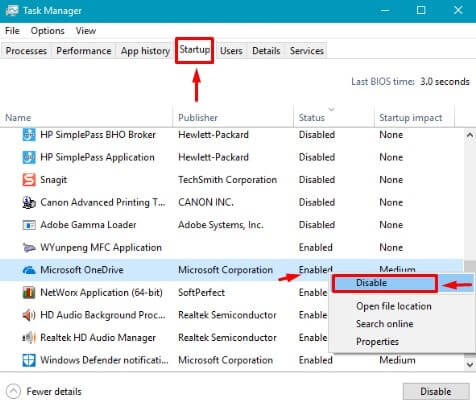
Task: Click the HP SimplePass BHO Broker icon
Action: [29, 135]
